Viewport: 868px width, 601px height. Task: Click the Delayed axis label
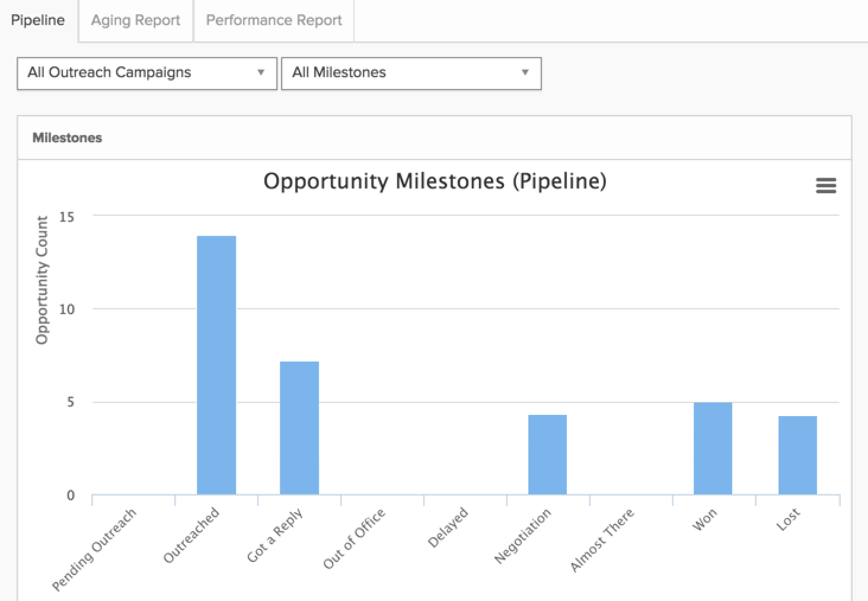click(448, 527)
